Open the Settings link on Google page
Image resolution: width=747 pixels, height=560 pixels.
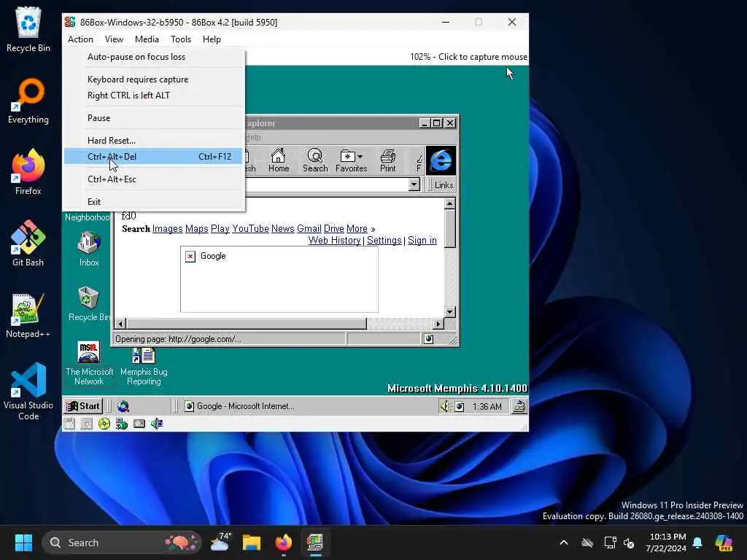point(384,241)
